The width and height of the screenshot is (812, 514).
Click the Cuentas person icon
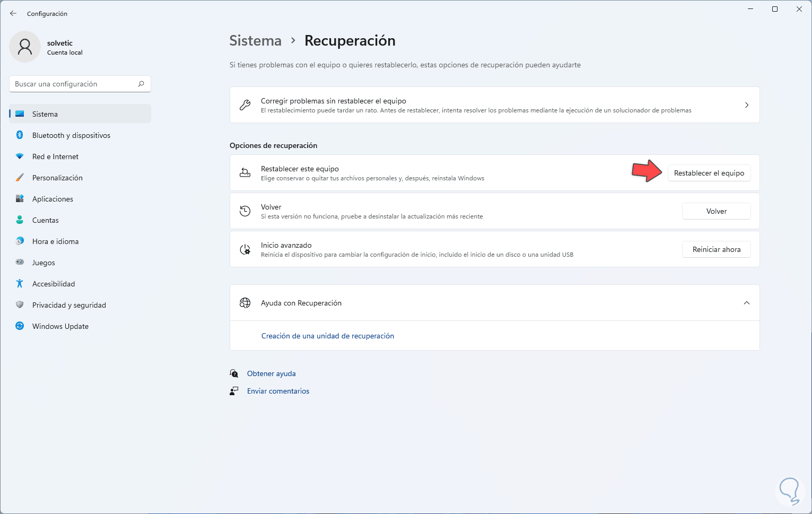(x=20, y=220)
